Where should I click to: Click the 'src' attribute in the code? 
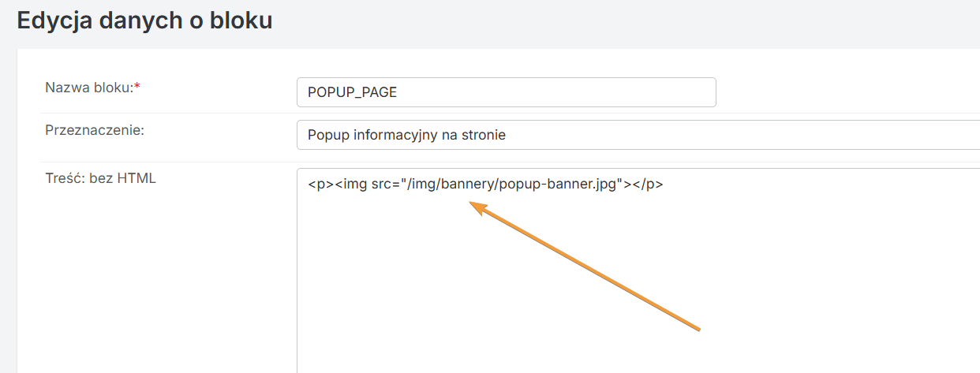click(382, 185)
